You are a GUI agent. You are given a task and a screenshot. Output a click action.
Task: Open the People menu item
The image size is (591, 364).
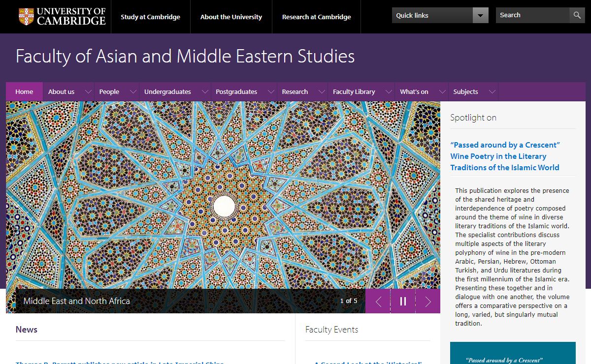click(x=109, y=91)
